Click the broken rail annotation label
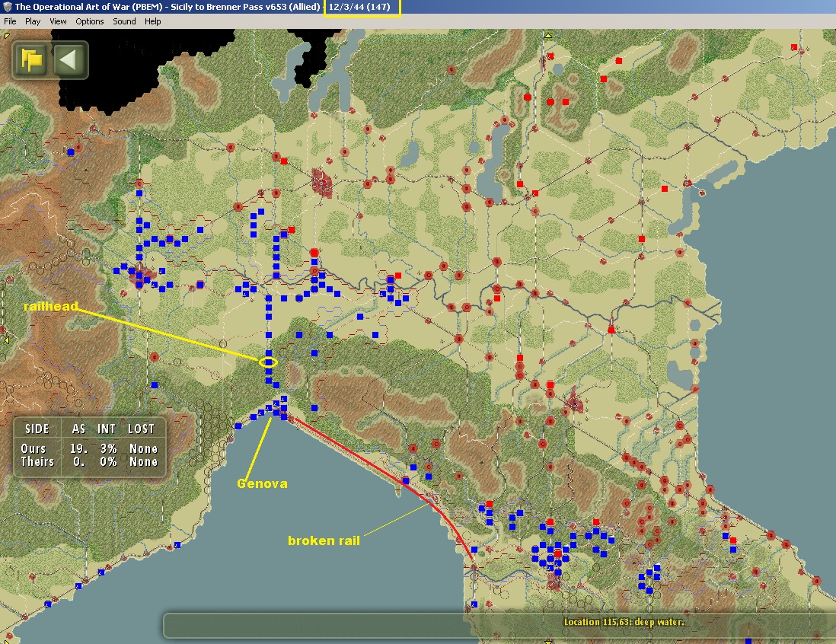Viewport: 836px width, 644px height. [324, 540]
